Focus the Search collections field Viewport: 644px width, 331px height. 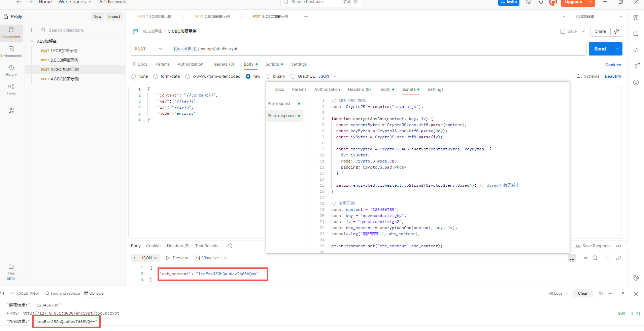(80, 30)
